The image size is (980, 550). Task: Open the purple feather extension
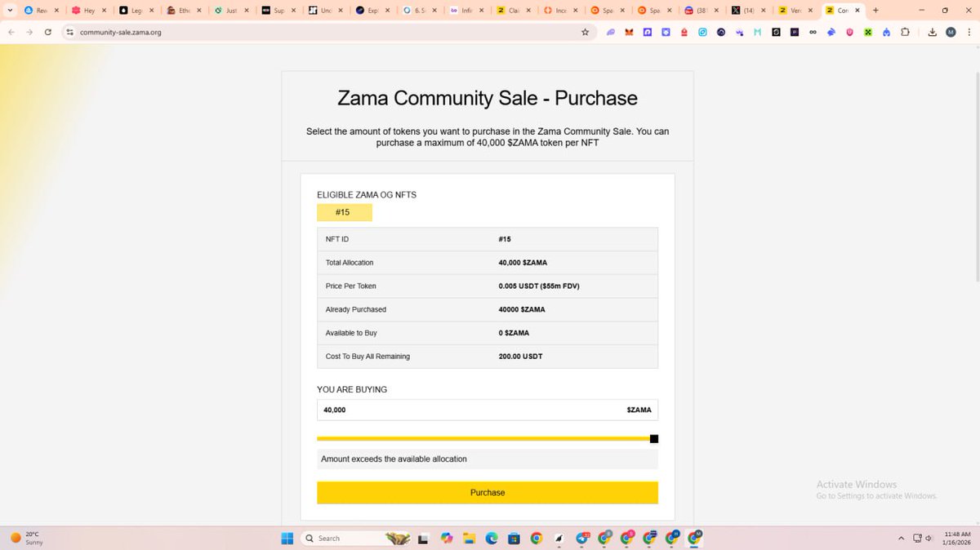click(610, 32)
